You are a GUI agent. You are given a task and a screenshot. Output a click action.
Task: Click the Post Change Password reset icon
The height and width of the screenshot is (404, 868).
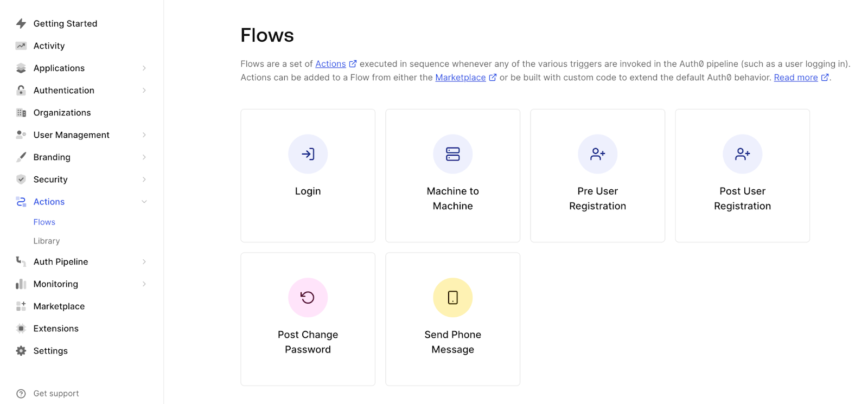coord(308,297)
